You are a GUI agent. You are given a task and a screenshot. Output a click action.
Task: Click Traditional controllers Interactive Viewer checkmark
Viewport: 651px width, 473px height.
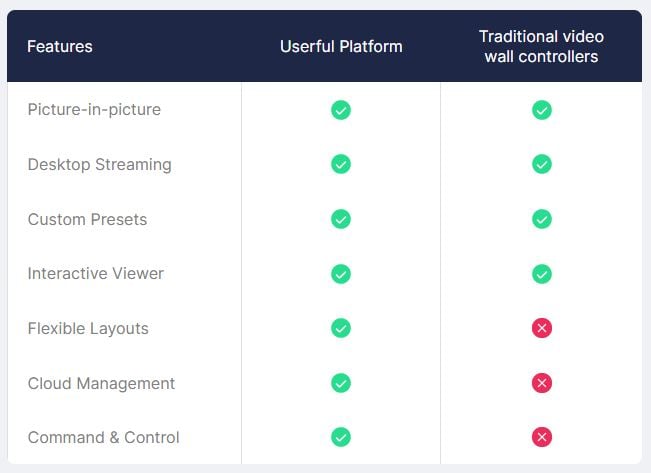pyautogui.click(x=541, y=273)
